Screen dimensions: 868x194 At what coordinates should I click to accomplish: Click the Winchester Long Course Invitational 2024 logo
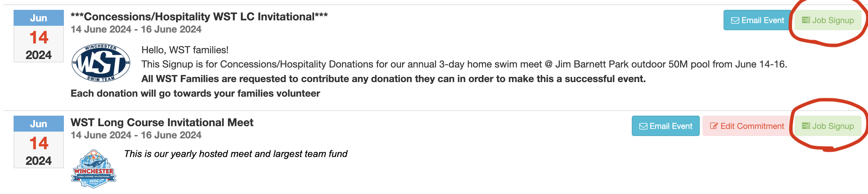[94, 169]
